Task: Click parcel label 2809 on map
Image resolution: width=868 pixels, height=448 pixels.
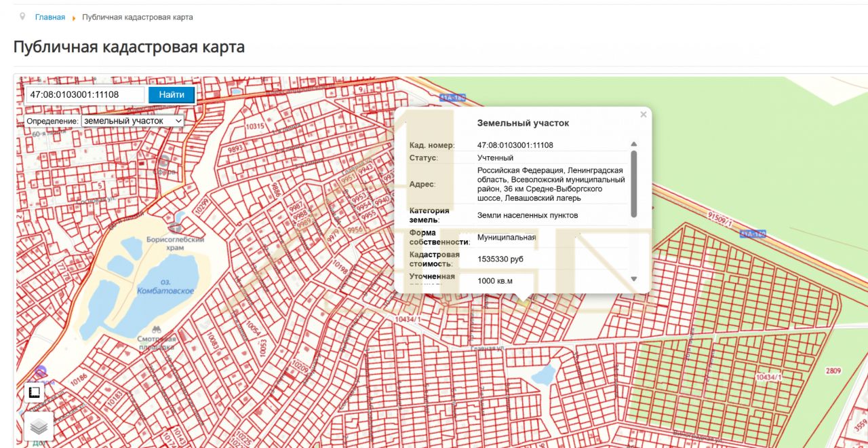Action: pyautogui.click(x=833, y=371)
